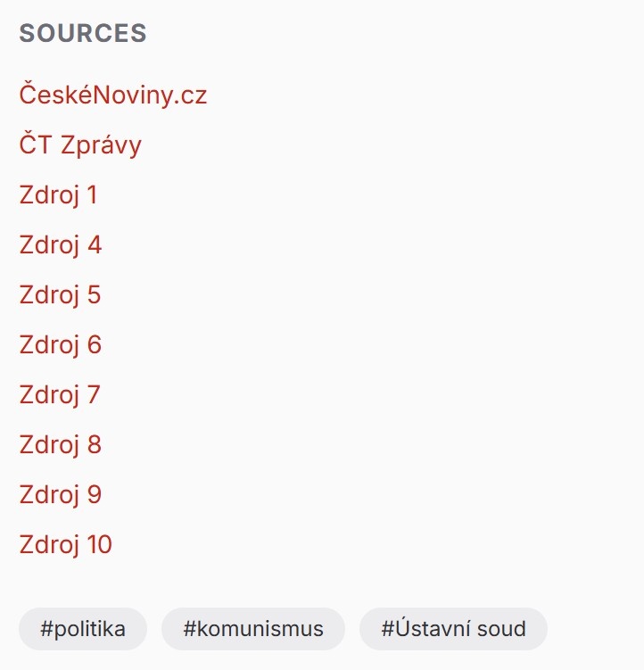Open the Zdroj 10 source link
Image resolution: width=644 pixels, height=670 pixels.
(x=66, y=544)
